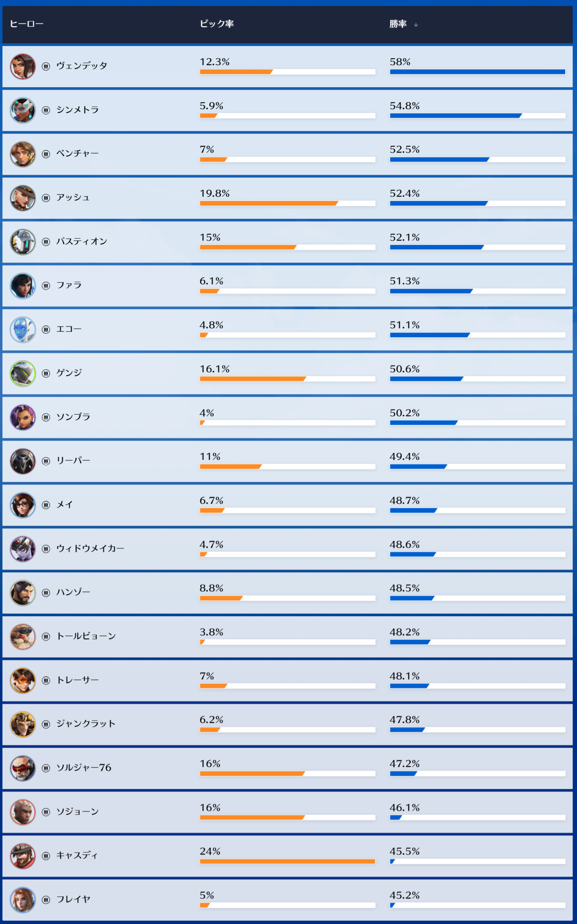
Task: Click Symmetra's hero portrait
Action: pyautogui.click(x=23, y=111)
